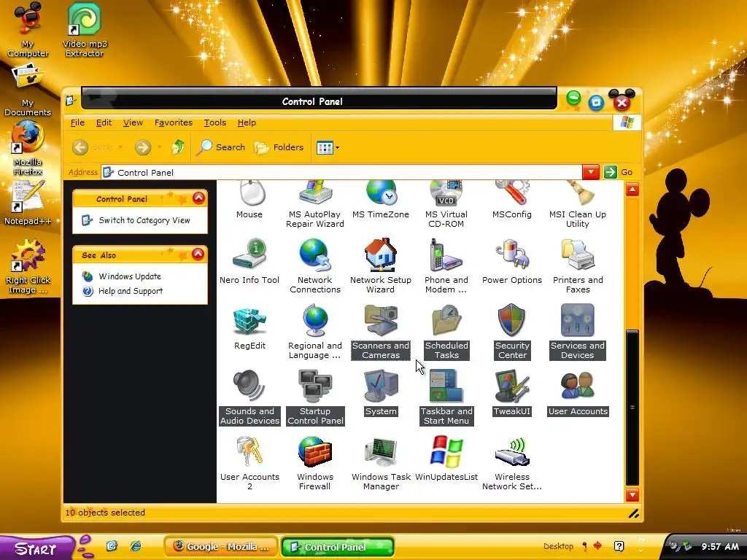The height and width of the screenshot is (560, 747).
Task: Click Control Panel taskbar button
Action: coord(337,547)
